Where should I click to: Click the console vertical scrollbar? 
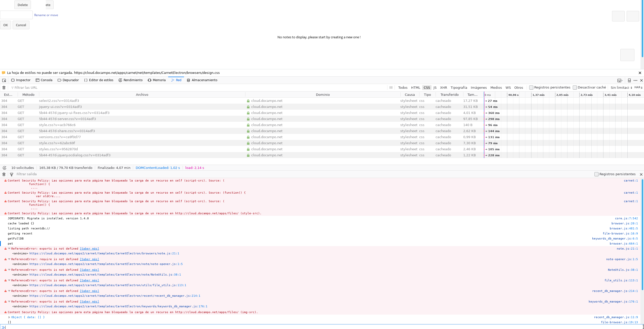642,234
